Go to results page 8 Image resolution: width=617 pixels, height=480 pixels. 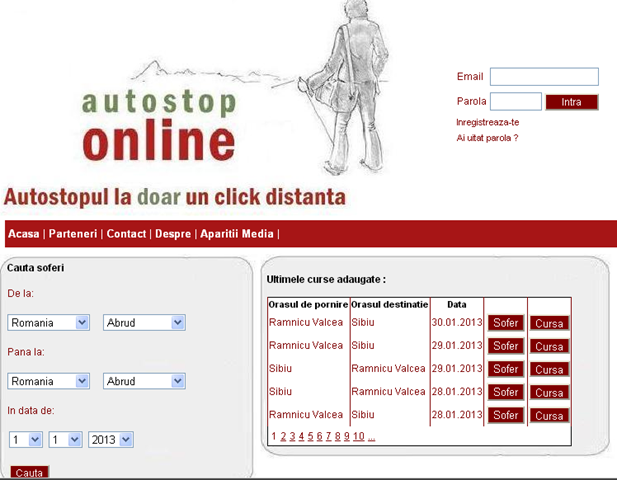point(337,436)
